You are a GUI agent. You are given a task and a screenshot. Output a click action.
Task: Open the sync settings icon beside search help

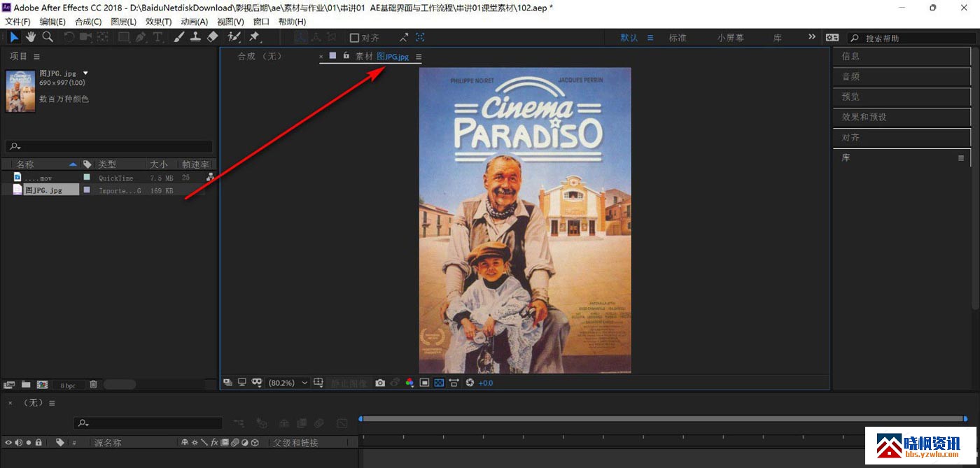click(832, 38)
